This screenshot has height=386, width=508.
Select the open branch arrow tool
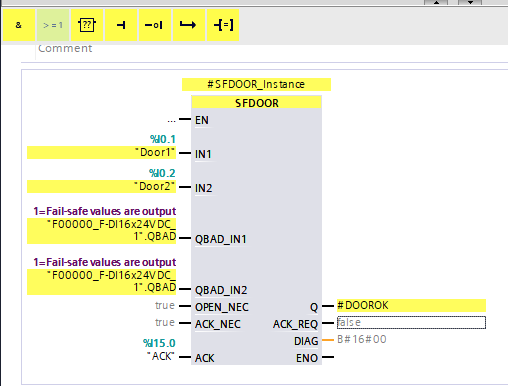[x=189, y=25]
